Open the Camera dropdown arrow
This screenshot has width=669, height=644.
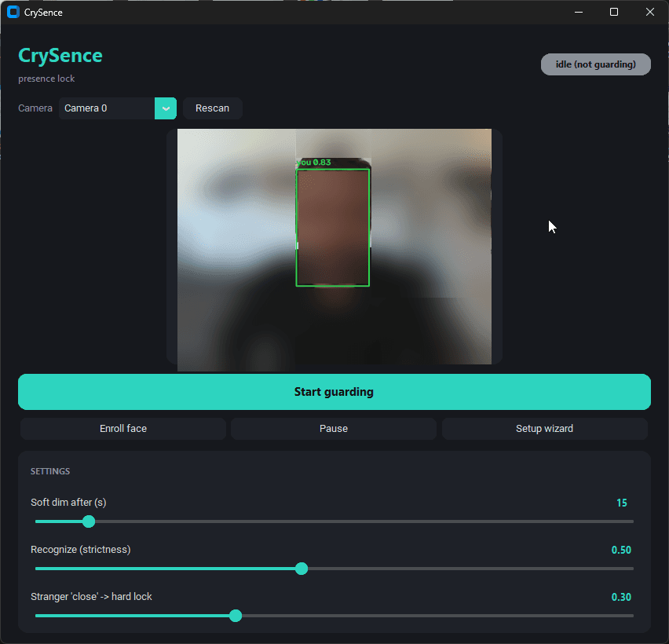click(x=166, y=108)
